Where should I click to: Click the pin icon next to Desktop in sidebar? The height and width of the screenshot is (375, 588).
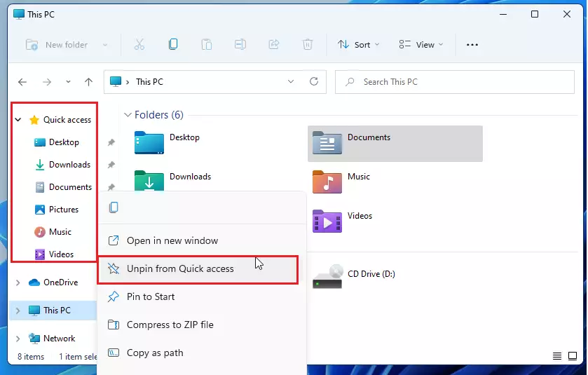(x=111, y=142)
